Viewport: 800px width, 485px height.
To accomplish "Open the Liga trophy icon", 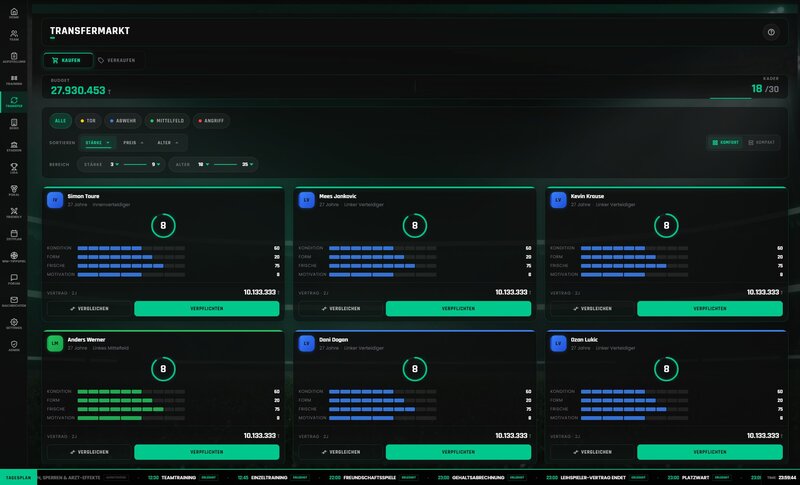I will pyautogui.click(x=14, y=168).
